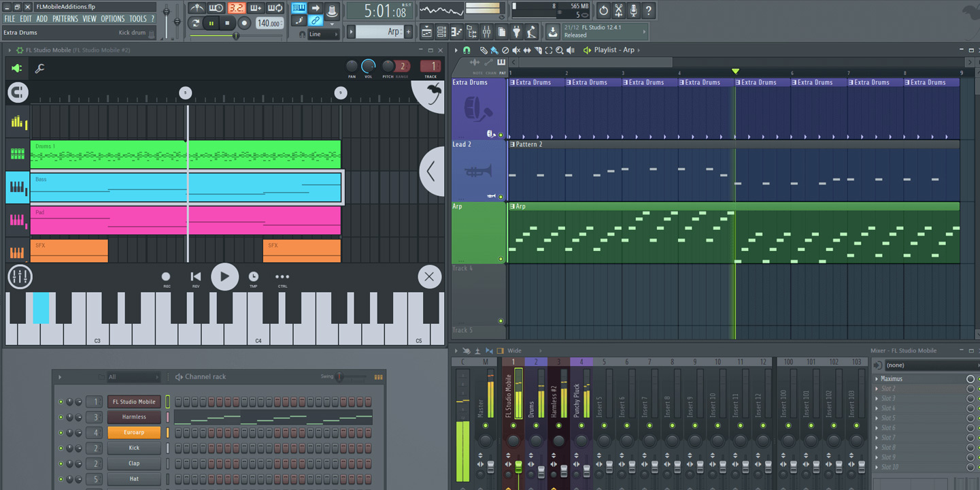The image size is (980, 490).
Task: Click the Bass track keyboard icon in FL Studio Mobile
Action: point(17,187)
